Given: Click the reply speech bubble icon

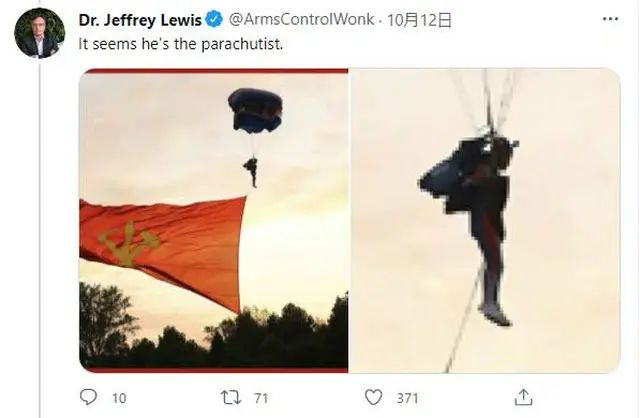Looking at the screenshot, I should click(x=88, y=397).
